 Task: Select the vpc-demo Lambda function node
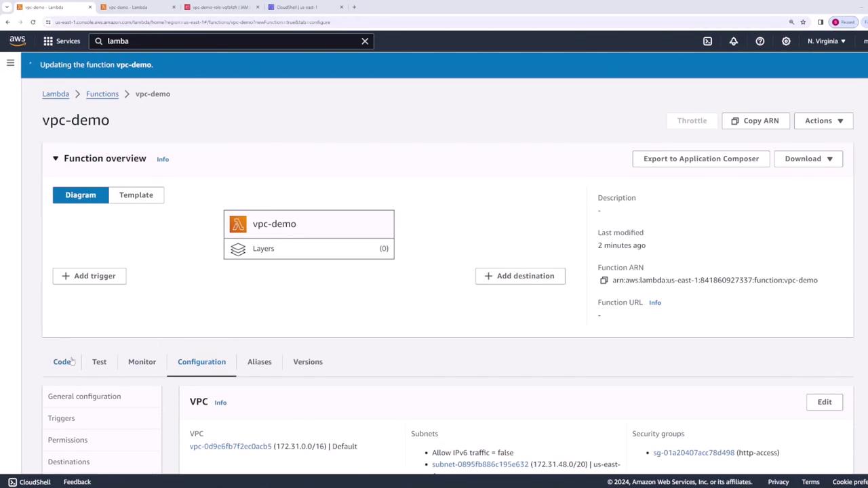coord(309,224)
